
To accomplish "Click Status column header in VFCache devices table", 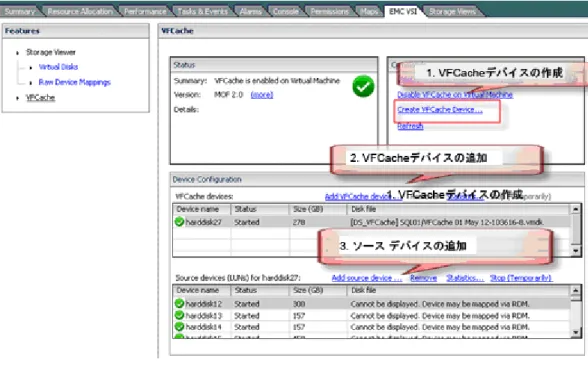I will (x=260, y=209).
